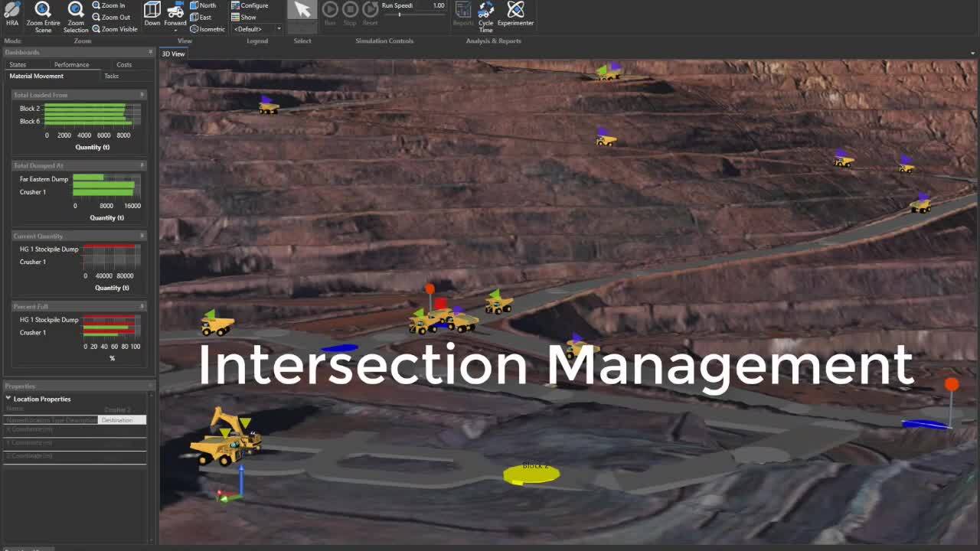Expand the Forward view dropdown arrow
Viewport: 980px width, 551px height.
[x=175, y=31]
